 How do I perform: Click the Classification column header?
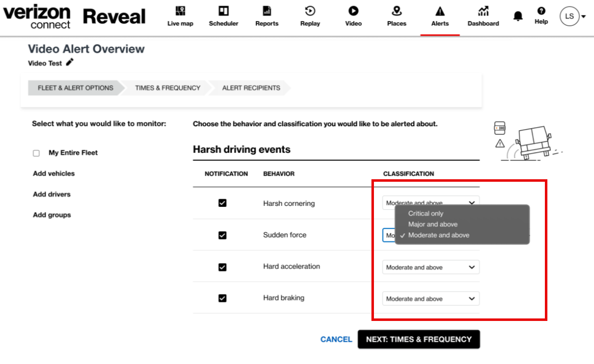(409, 174)
